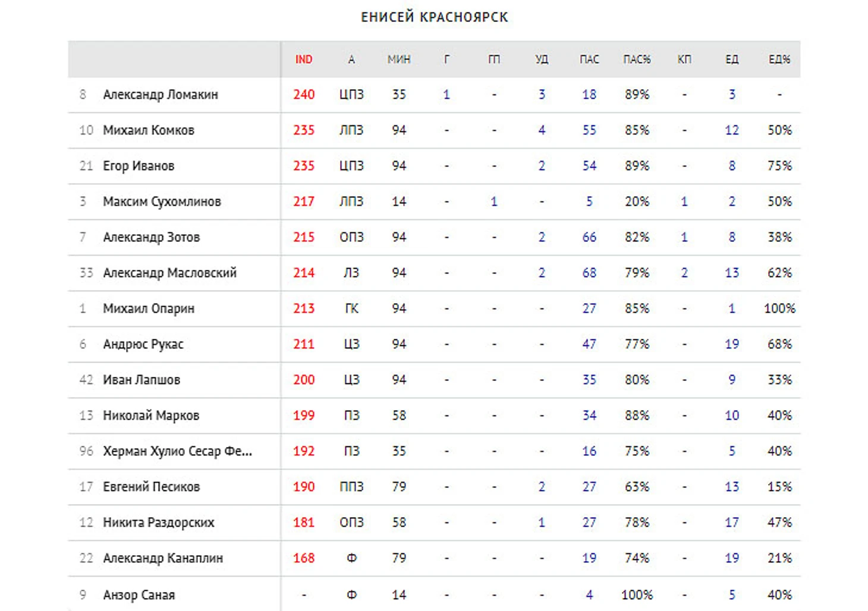This screenshot has width=868, height=611.
Task: Click the ГП column header
Action: [x=494, y=59]
